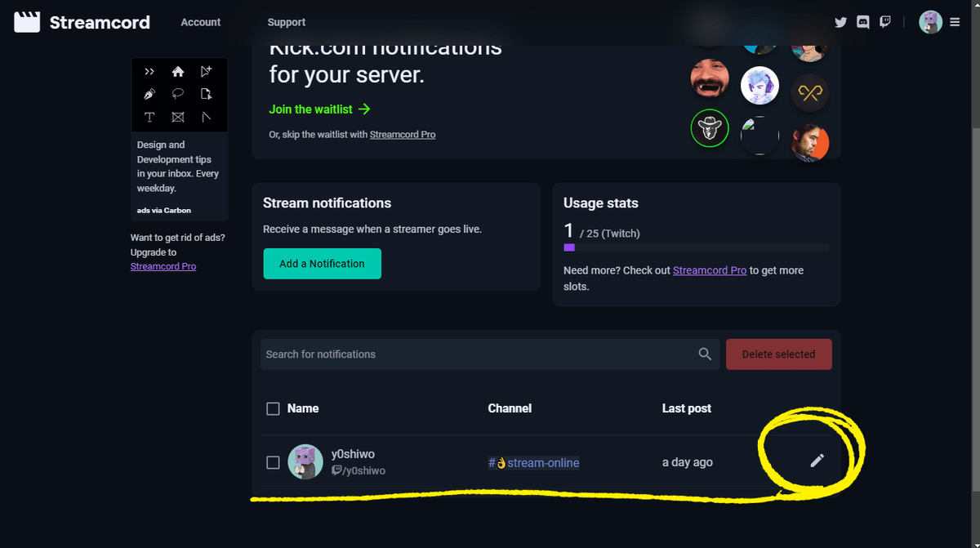This screenshot has height=548, width=980.
Task: Open the hamburger menu icon top-right
Action: 955,22
